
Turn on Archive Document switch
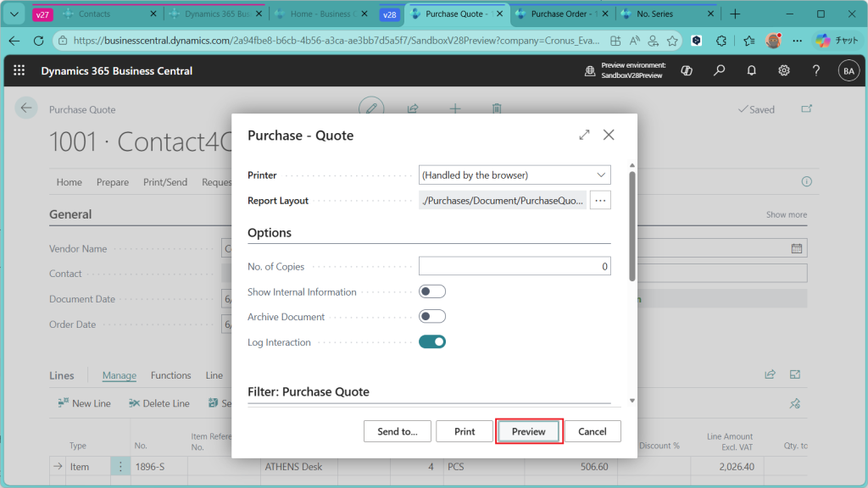pos(432,317)
